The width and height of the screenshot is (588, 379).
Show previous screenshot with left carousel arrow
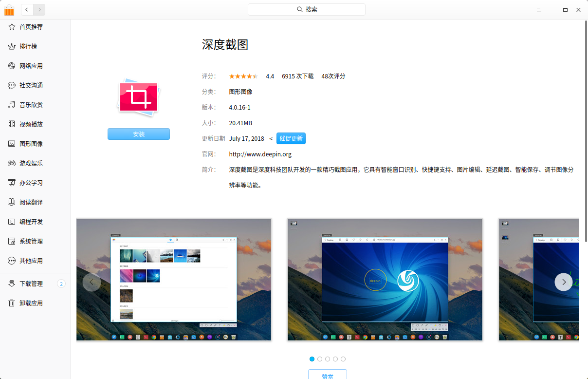coord(92,282)
